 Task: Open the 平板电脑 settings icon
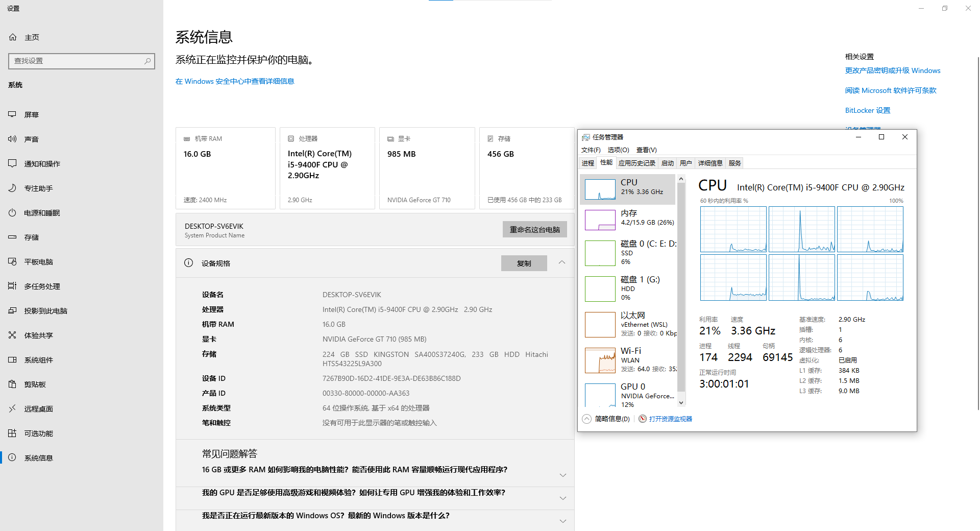[12, 261]
